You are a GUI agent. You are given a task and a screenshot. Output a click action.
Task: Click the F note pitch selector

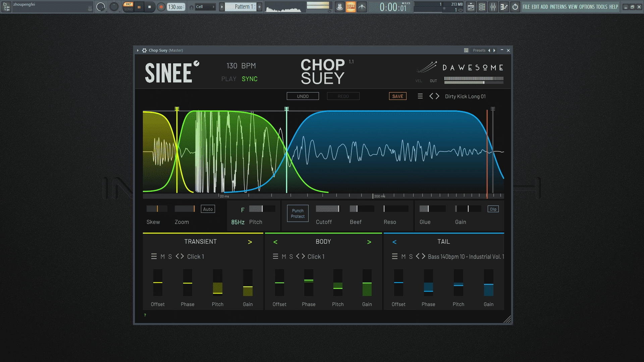(243, 210)
